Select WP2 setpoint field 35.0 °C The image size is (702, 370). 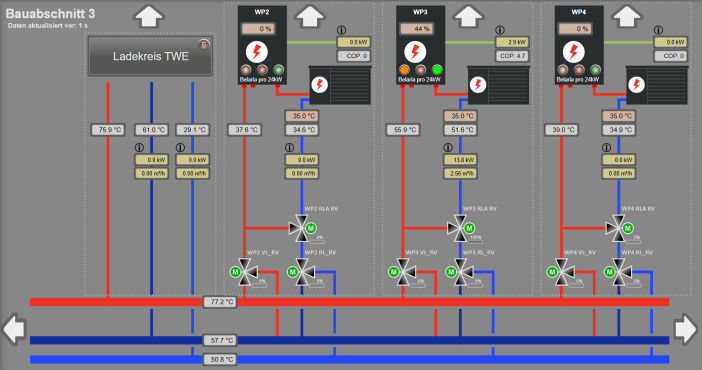click(x=302, y=116)
